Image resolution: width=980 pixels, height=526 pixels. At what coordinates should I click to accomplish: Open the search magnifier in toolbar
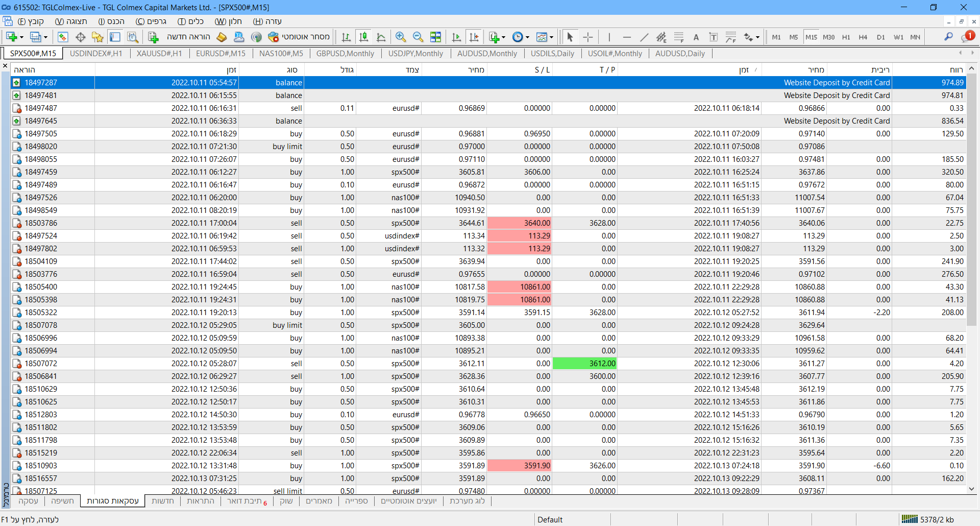click(948, 37)
